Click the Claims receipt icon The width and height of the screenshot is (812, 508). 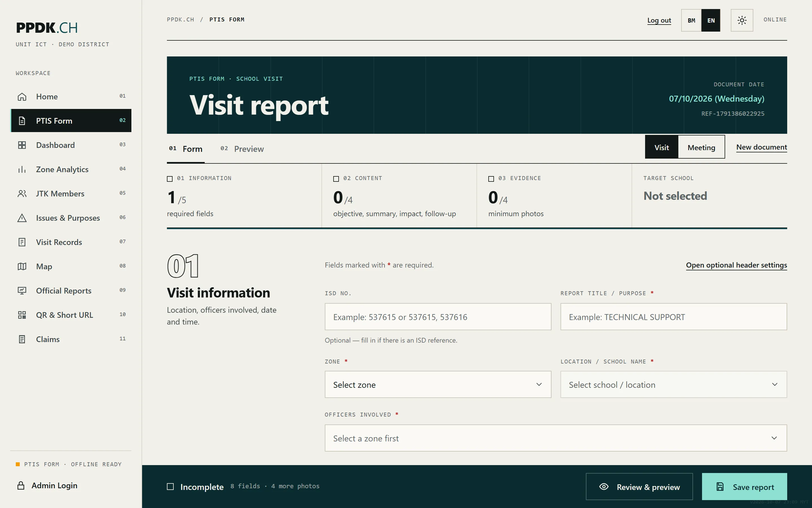(x=22, y=339)
